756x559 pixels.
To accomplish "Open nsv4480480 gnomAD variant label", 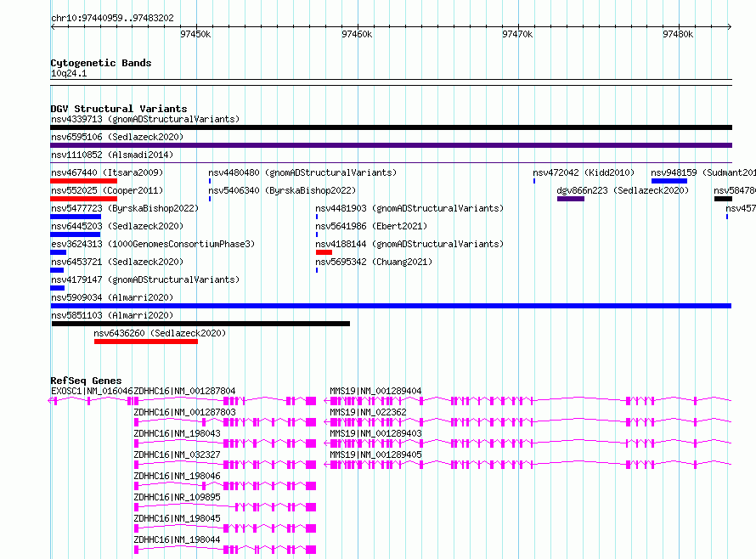I will pos(302,172).
